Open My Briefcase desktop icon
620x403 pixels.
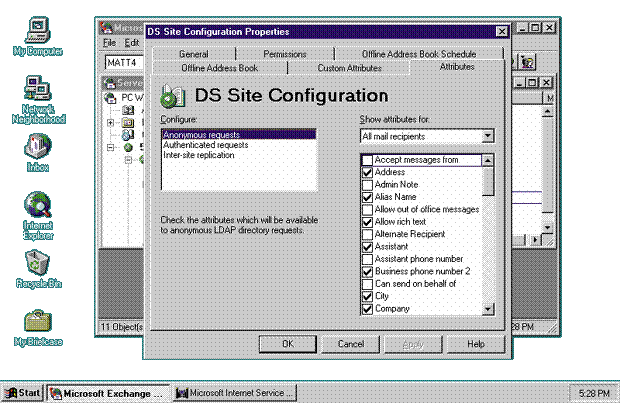[x=38, y=328]
